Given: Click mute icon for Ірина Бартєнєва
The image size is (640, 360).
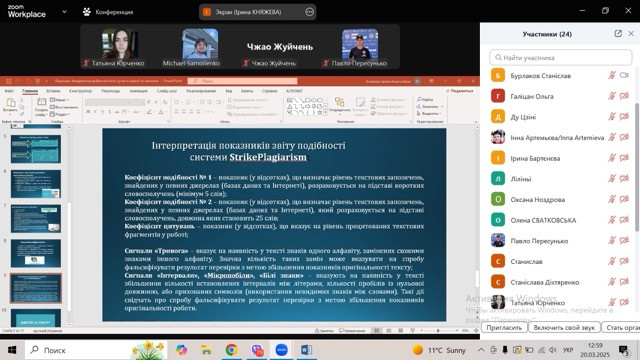Looking at the screenshot, I should pos(611,158).
